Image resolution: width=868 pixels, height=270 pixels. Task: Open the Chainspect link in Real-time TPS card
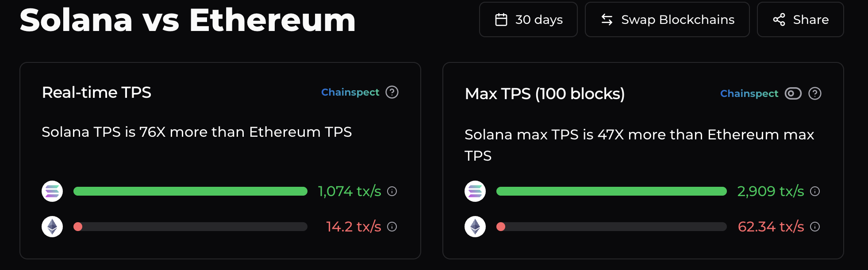(x=350, y=93)
